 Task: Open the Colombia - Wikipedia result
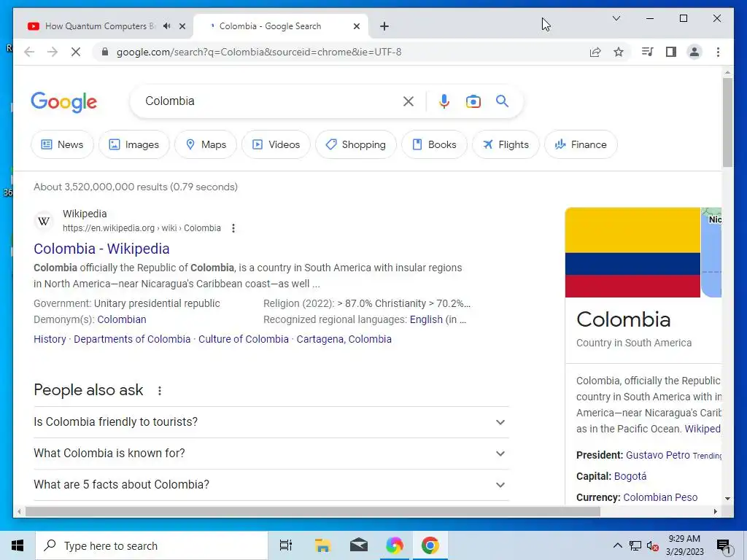coord(101,249)
